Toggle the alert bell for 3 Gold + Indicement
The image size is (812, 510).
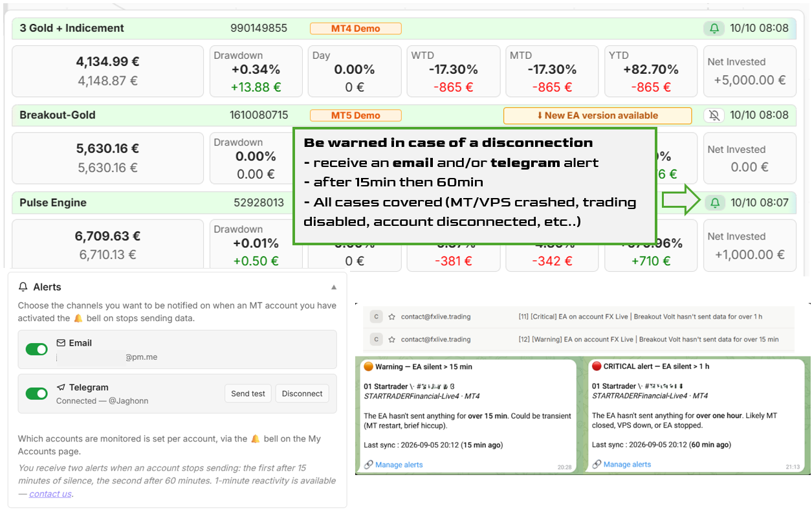[x=714, y=28]
